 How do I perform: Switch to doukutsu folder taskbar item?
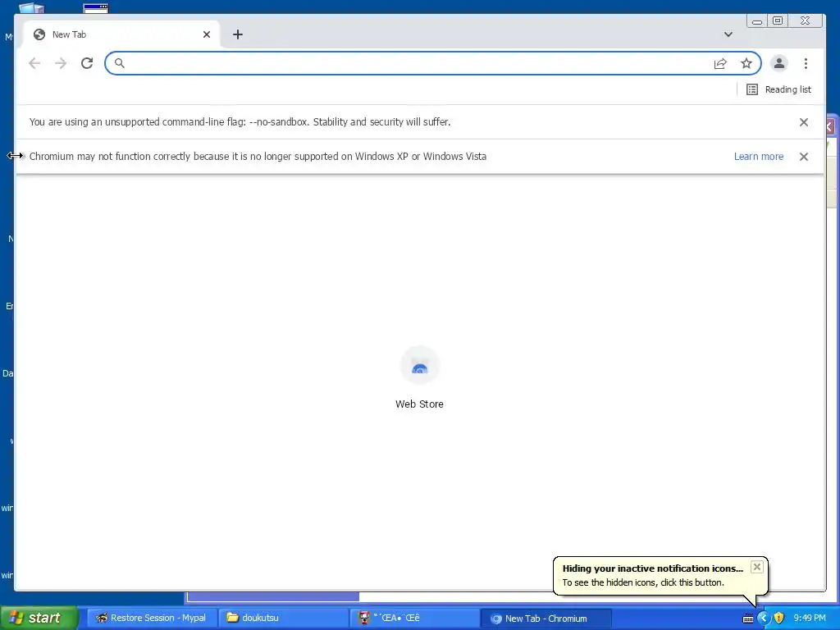[283, 618]
